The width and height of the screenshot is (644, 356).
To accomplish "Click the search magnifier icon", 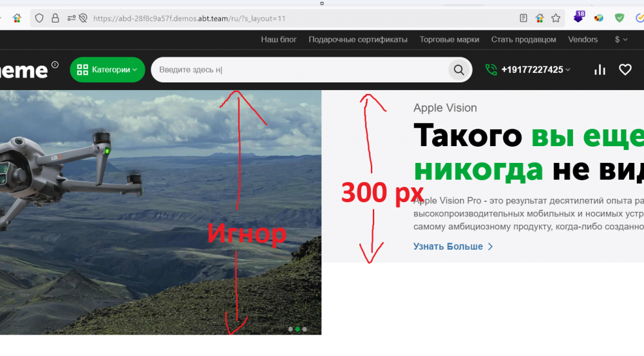I will (x=459, y=70).
